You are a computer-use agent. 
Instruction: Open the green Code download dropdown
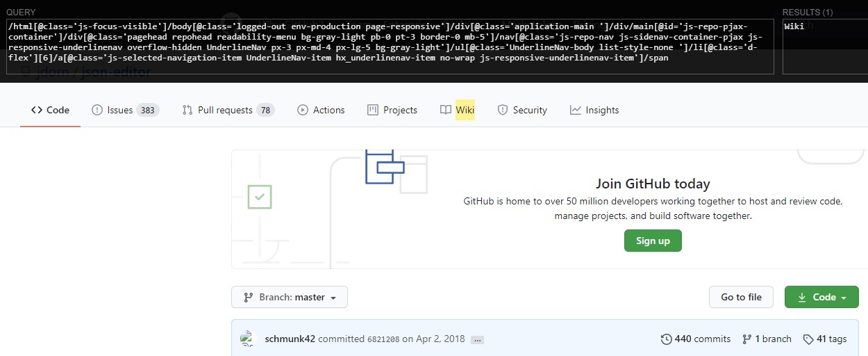coord(821,297)
